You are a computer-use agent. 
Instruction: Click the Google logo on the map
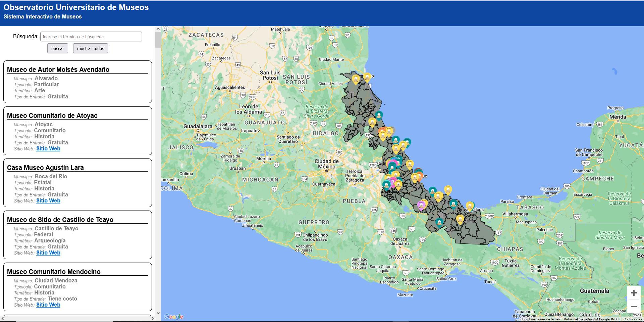coord(173,316)
